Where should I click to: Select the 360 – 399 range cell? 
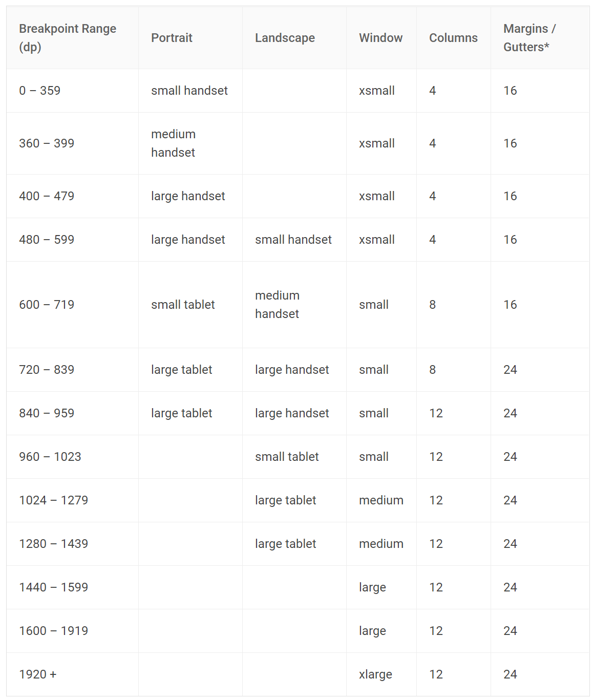click(x=72, y=143)
